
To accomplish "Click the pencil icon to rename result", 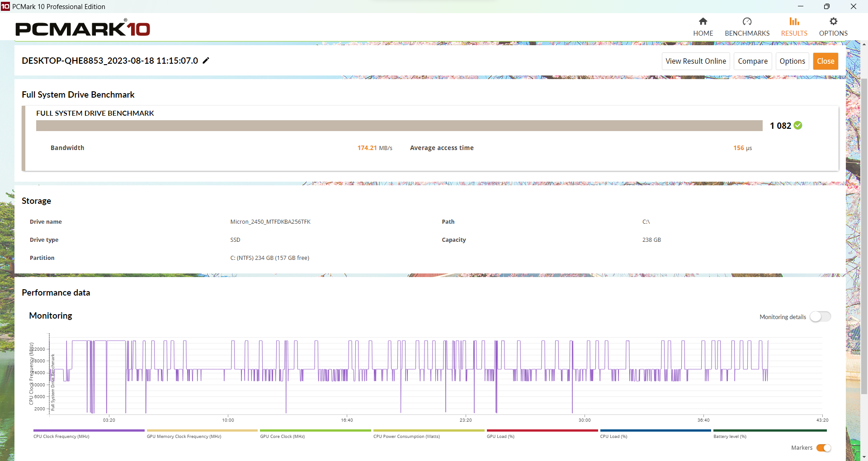I will [206, 61].
